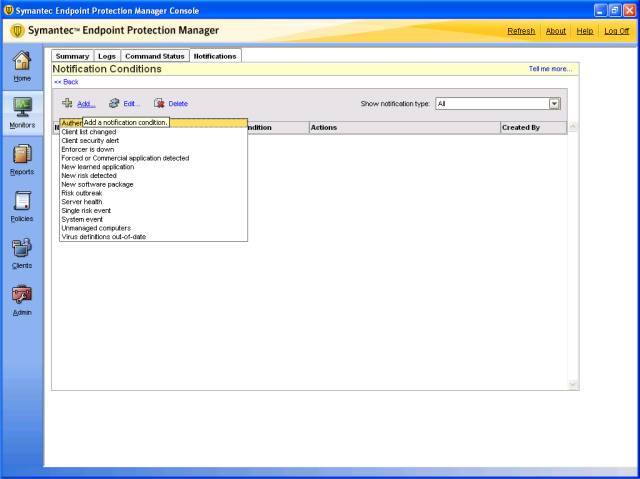This screenshot has width=640, height=479.
Task: Click the Actions column header
Action: pyautogui.click(x=404, y=128)
